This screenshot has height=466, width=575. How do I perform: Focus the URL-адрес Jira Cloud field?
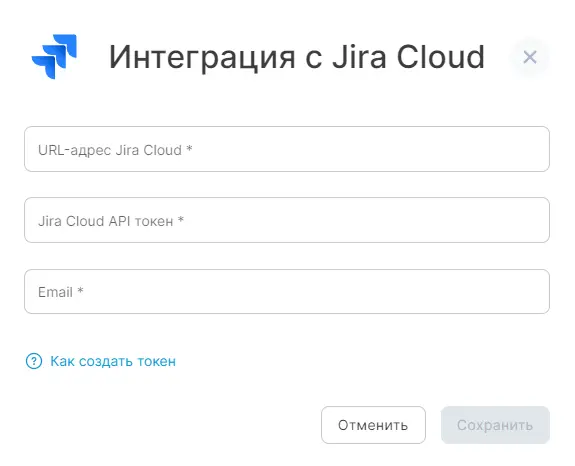[287, 149]
